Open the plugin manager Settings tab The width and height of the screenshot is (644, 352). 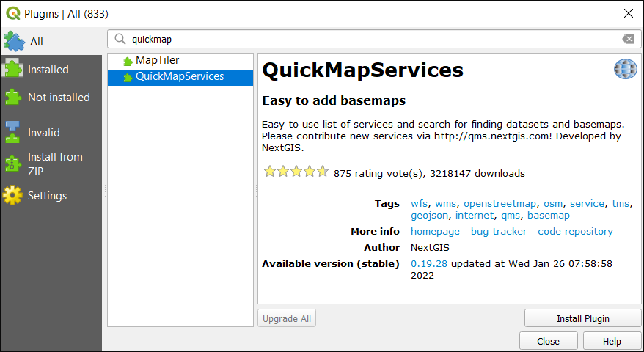(51, 196)
